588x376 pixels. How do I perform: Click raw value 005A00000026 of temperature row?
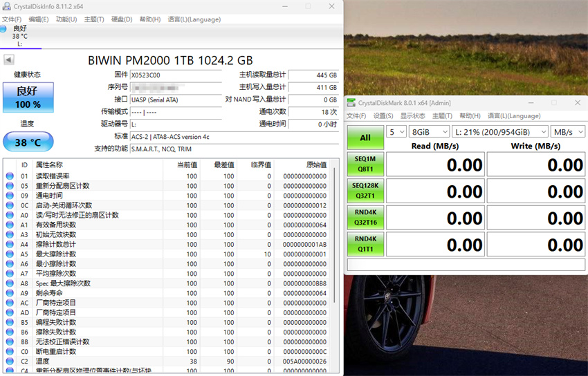coord(304,361)
